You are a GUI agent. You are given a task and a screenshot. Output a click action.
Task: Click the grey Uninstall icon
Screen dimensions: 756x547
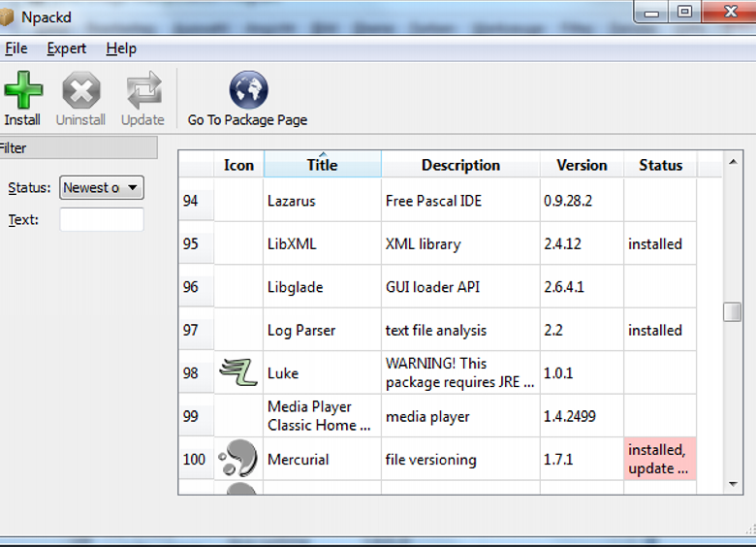click(81, 92)
